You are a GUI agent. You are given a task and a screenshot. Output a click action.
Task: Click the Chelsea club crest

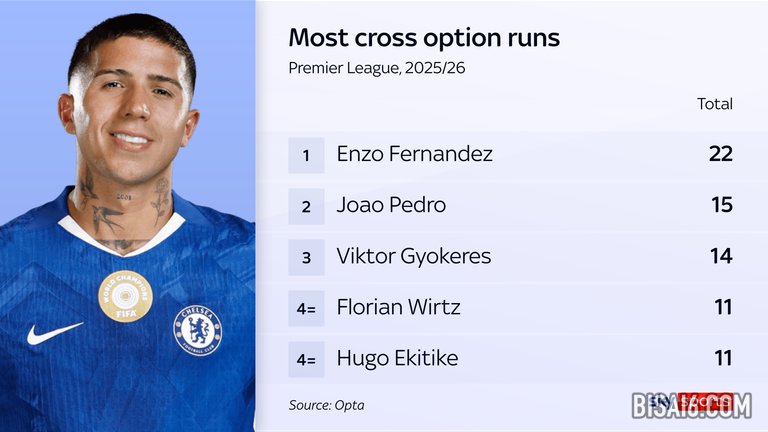click(197, 330)
